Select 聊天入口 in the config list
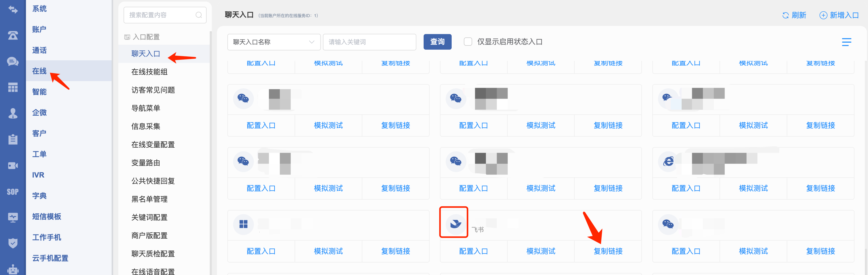The image size is (868, 275). 164,54
